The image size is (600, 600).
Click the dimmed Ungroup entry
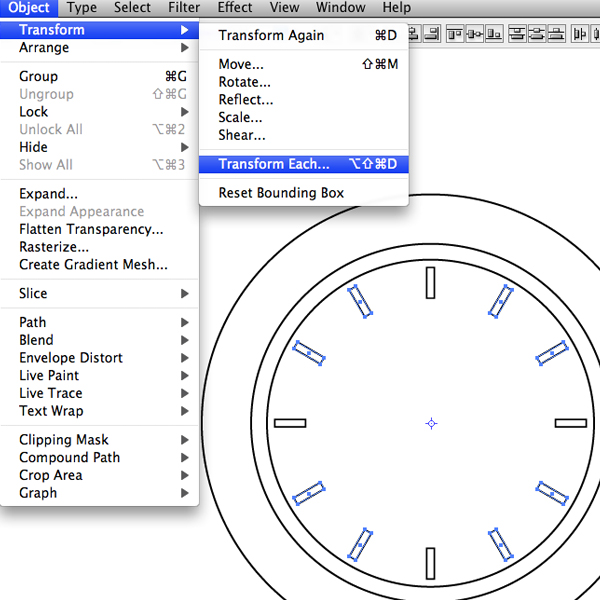point(99,94)
